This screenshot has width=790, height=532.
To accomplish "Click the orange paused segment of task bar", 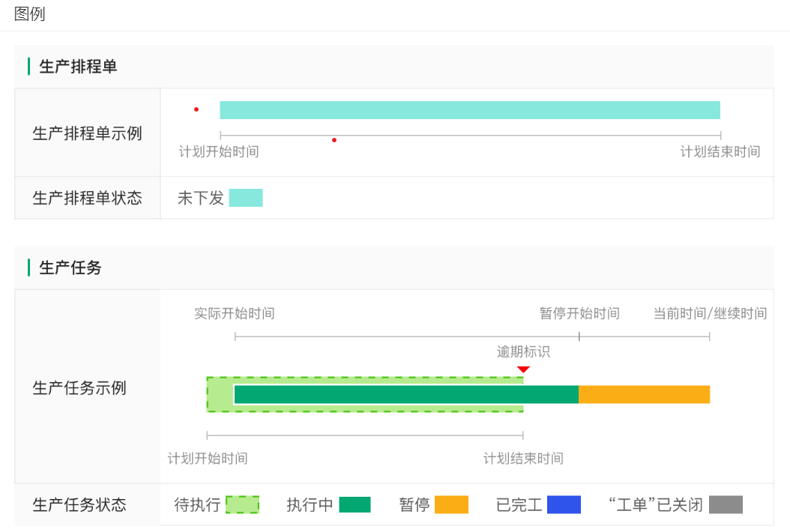I will [644, 394].
